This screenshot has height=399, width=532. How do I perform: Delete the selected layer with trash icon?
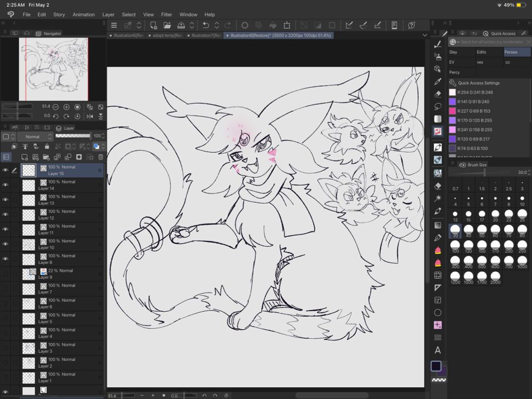click(x=101, y=157)
